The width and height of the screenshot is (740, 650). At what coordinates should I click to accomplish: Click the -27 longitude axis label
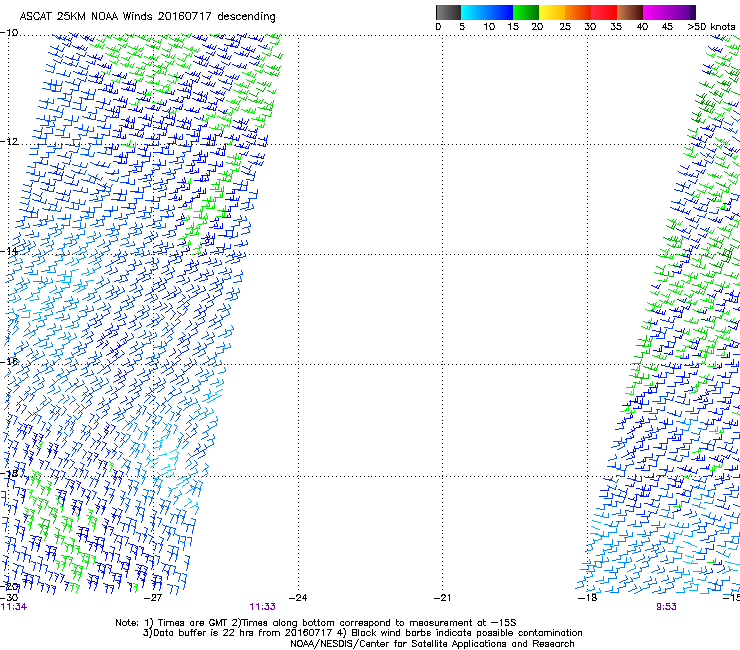click(x=153, y=598)
